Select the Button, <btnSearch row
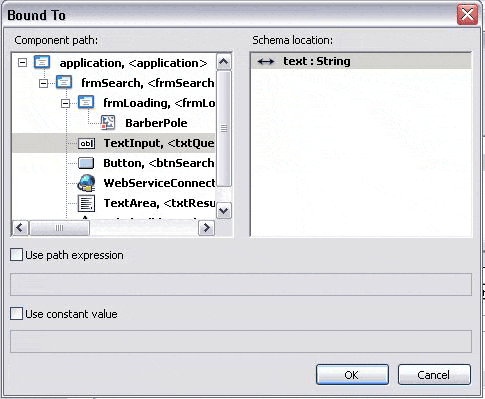Image resolution: width=485 pixels, height=399 pixels. (x=159, y=163)
